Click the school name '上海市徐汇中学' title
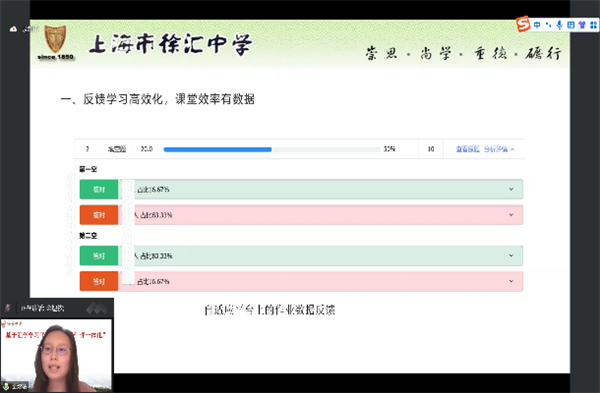 (x=171, y=44)
